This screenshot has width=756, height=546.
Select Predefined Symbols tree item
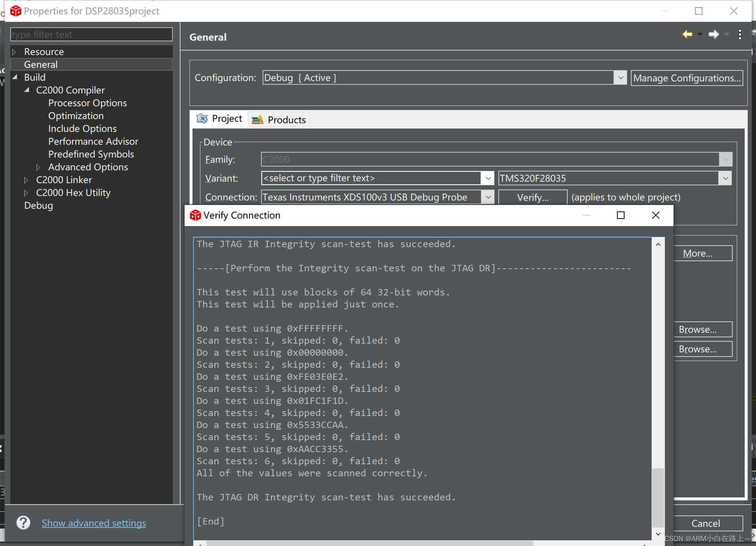pos(91,154)
